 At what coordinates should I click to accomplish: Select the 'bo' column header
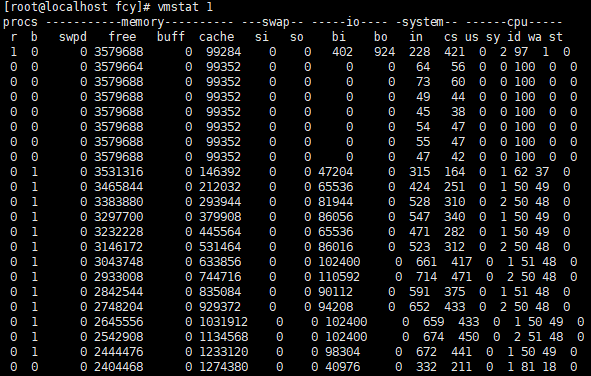pyautogui.click(x=380, y=37)
